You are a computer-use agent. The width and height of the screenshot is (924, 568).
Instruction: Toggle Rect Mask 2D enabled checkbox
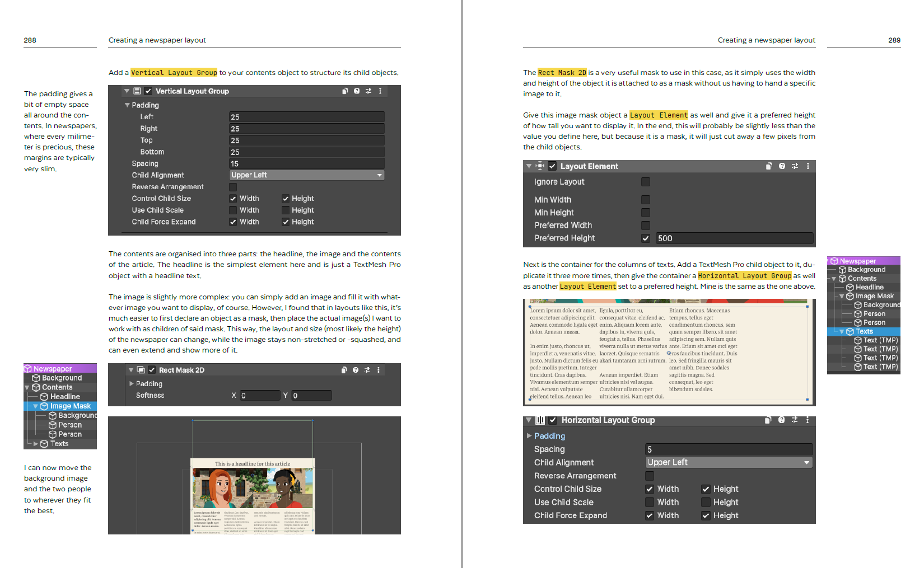(152, 370)
